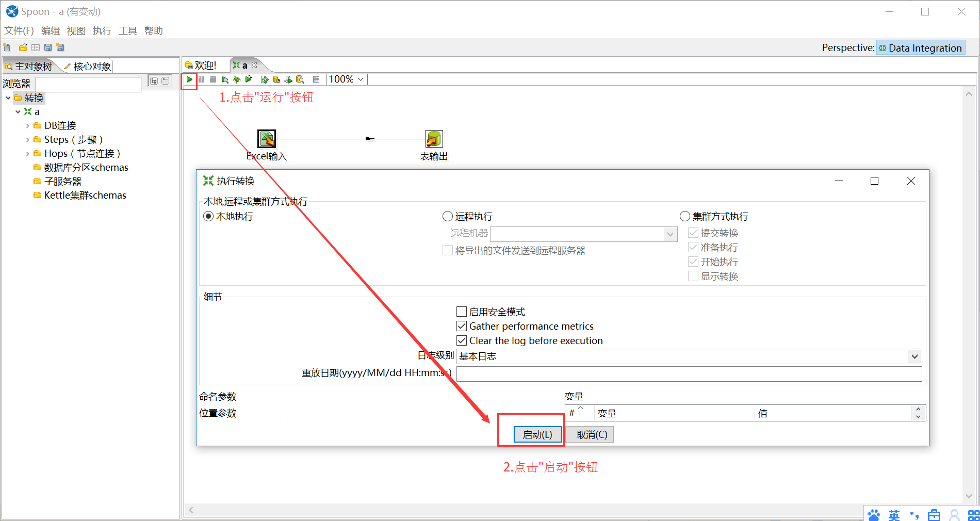Open the 日志级别 基本日志 dropdown

tap(914, 356)
